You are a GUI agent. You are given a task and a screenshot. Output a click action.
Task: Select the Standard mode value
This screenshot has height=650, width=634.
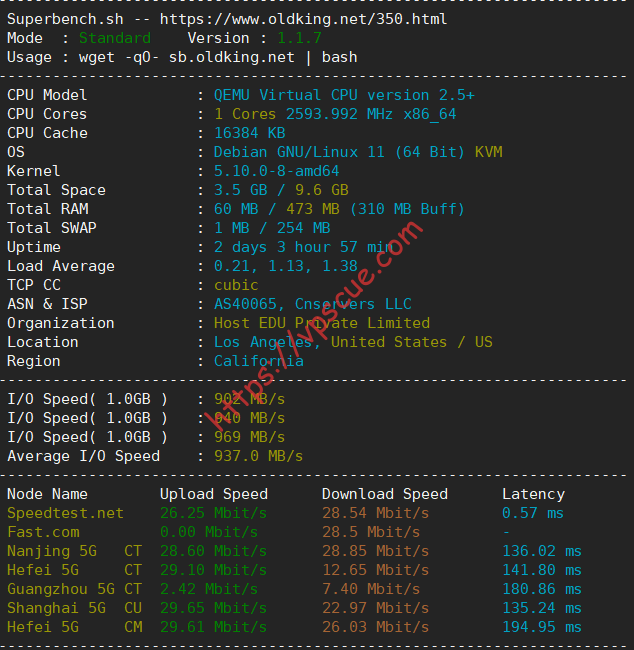click(115, 38)
